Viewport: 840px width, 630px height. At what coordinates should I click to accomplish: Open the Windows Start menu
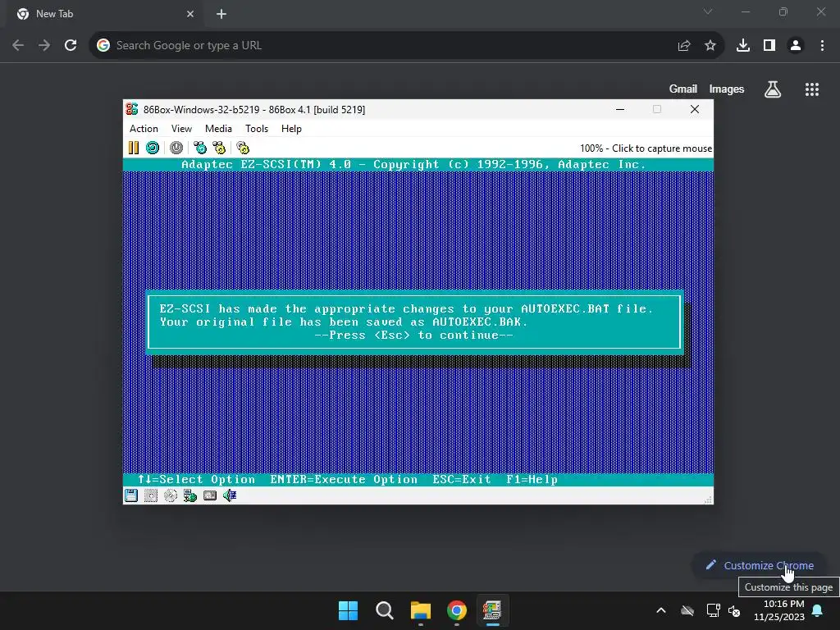tap(348, 610)
